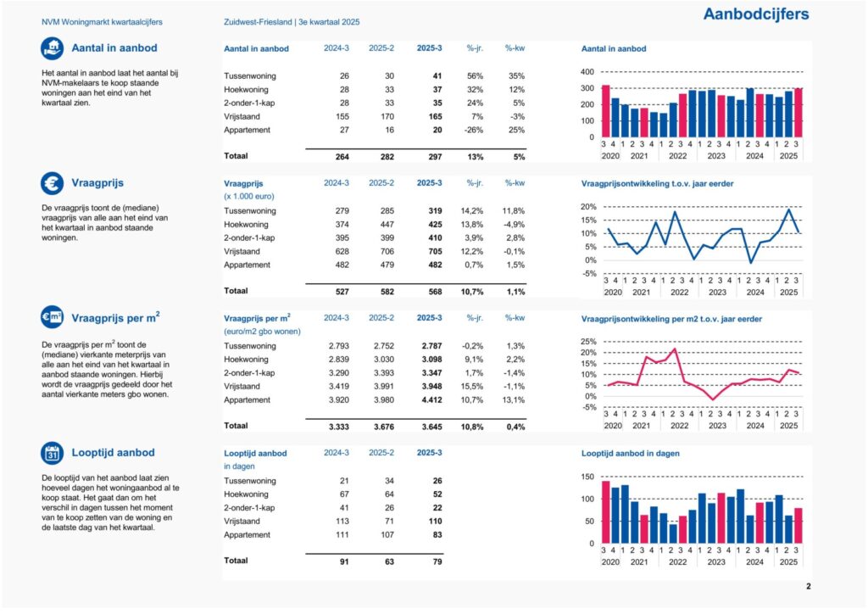Screen dimensions: 868x614
Task: Click the Tussenwoning row in Vraagprijs table
Action: click(x=248, y=210)
